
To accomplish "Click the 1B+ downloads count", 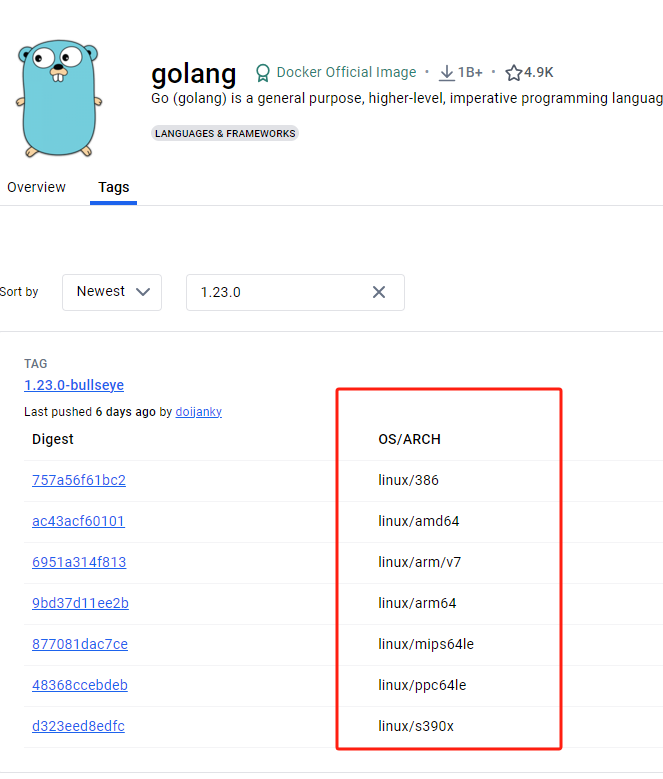I will pyautogui.click(x=470, y=73).
